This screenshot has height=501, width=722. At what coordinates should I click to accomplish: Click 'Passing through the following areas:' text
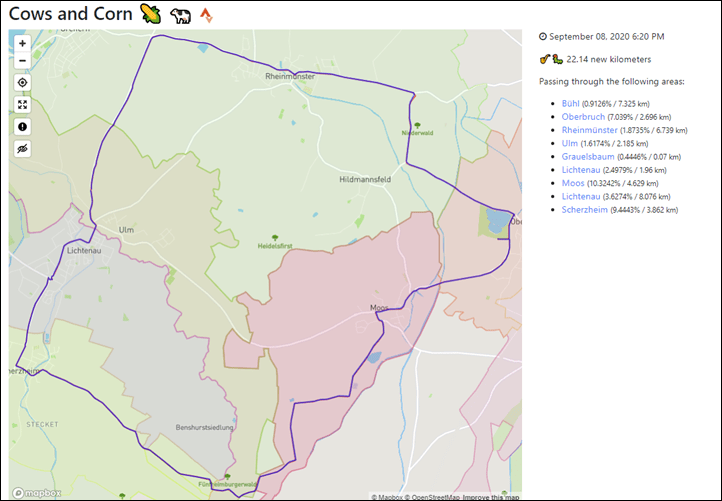tap(612, 82)
